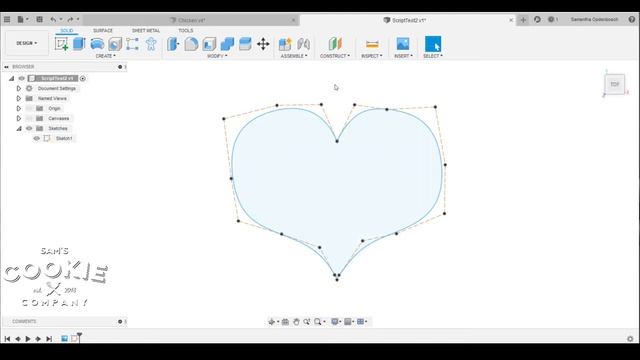The height and width of the screenshot is (360, 640).
Task: Select the Hole tool
Action: point(115,44)
